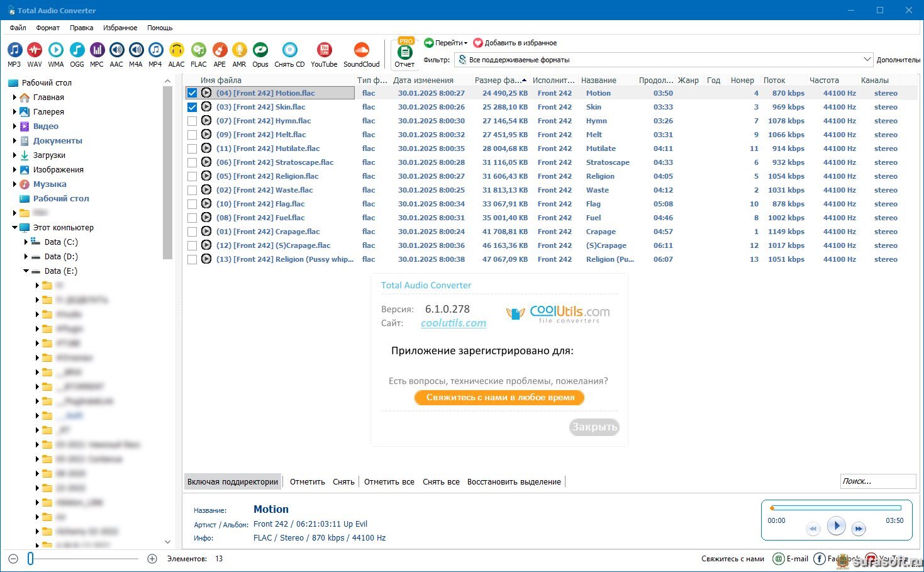Open the E-mail contact icon
The height and width of the screenshot is (572, 924).
(779, 559)
